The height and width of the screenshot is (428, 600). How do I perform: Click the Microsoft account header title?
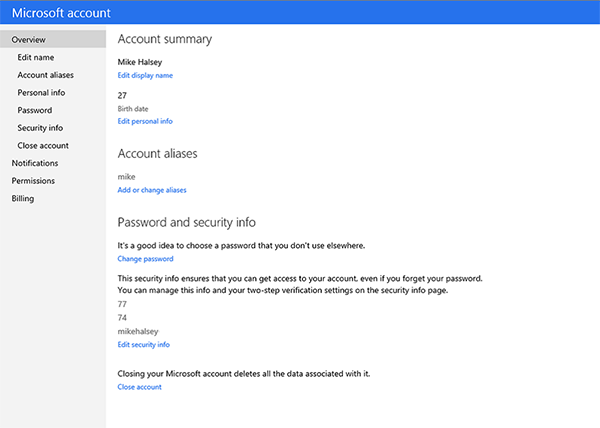tap(61, 14)
